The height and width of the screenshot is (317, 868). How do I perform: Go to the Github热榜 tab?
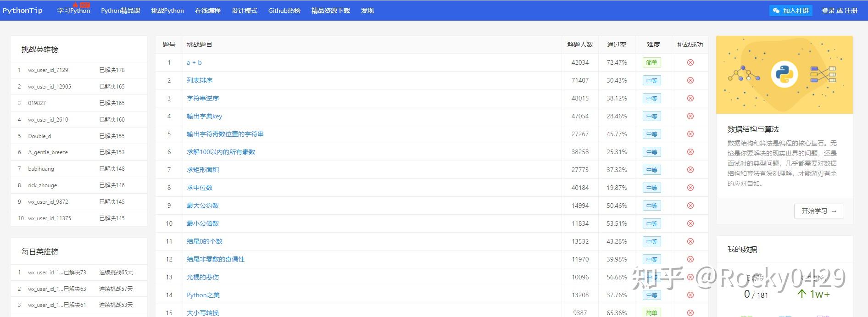[x=284, y=11]
